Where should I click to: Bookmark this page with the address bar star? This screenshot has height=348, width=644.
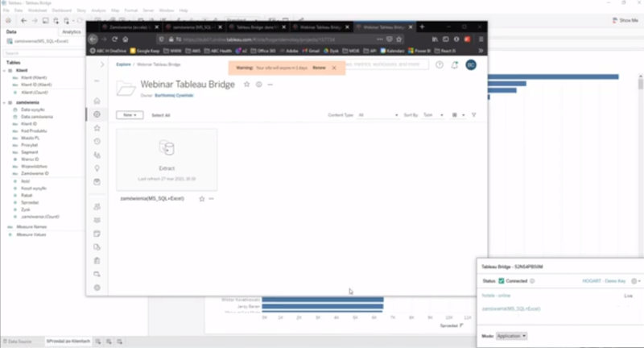coord(398,39)
